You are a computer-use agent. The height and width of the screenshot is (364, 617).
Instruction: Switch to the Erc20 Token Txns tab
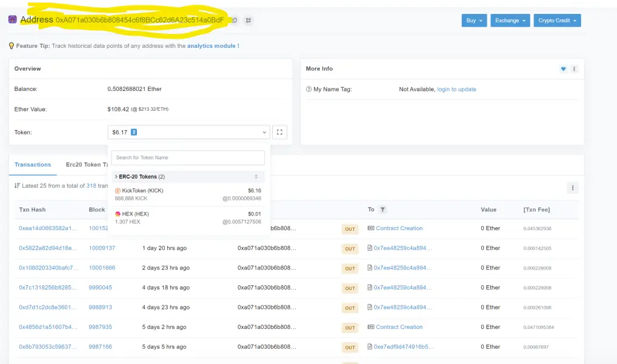pos(87,165)
